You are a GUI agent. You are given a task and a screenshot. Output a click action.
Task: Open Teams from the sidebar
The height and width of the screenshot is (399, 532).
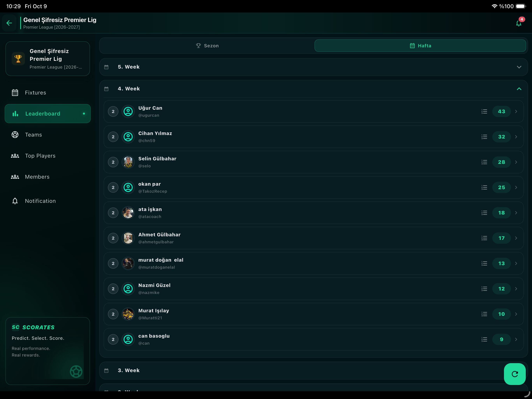click(x=48, y=135)
